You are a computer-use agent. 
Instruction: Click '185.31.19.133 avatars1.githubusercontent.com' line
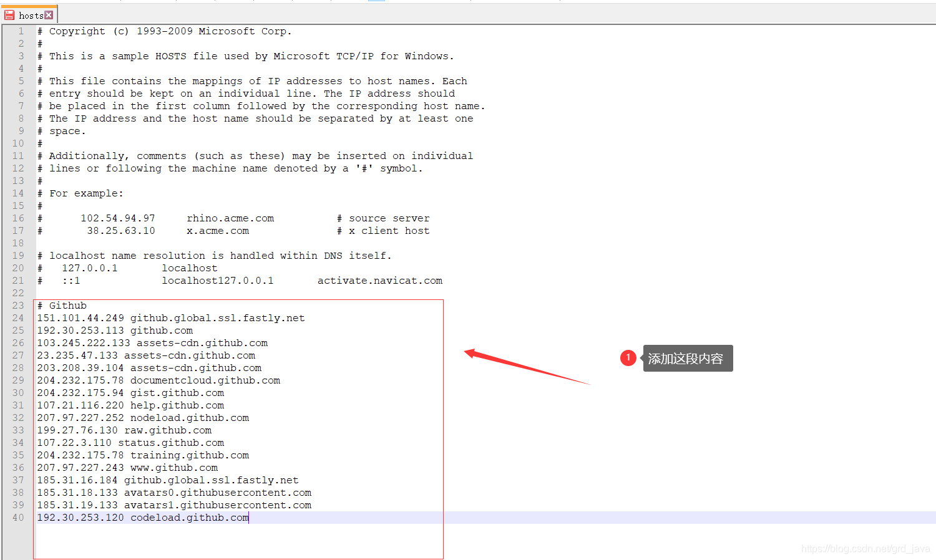174,505
